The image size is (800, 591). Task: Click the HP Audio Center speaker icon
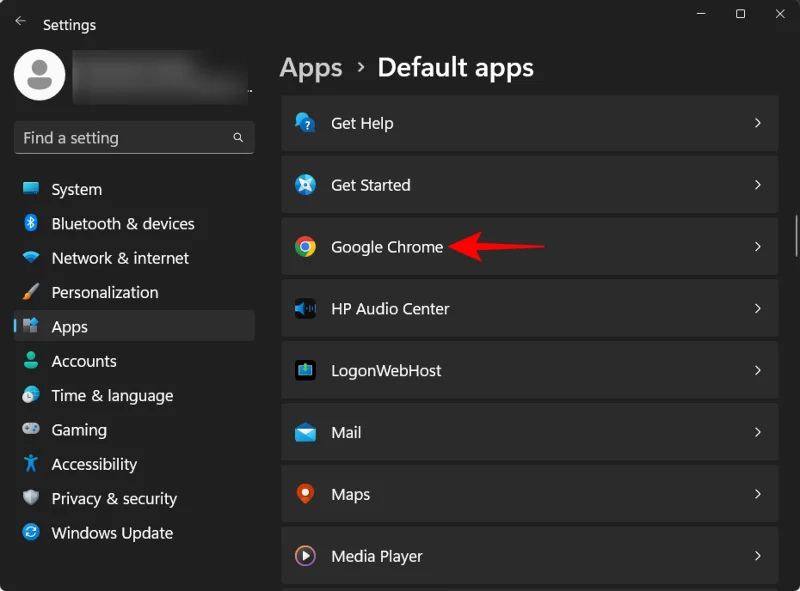click(305, 308)
